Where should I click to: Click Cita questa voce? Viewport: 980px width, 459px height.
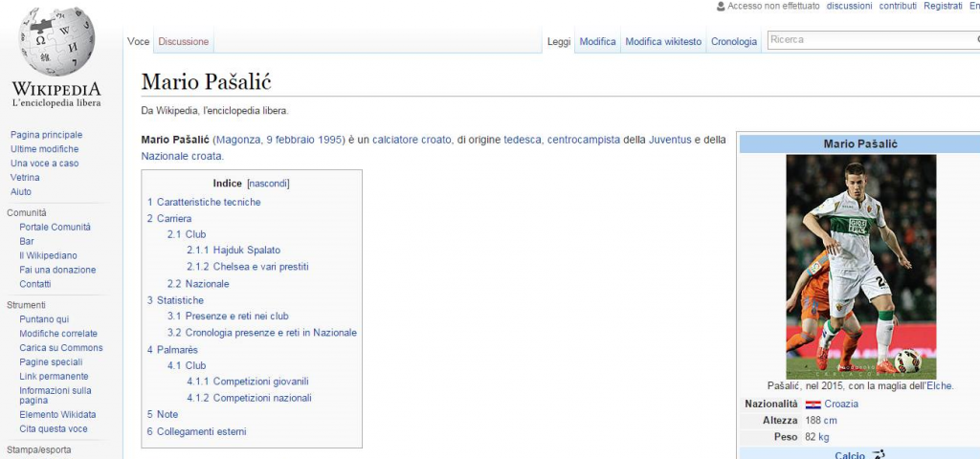54,429
